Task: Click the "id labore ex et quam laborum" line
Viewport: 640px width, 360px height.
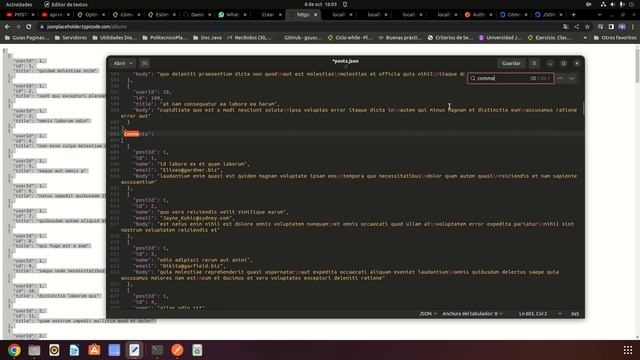Action: [x=191, y=164]
